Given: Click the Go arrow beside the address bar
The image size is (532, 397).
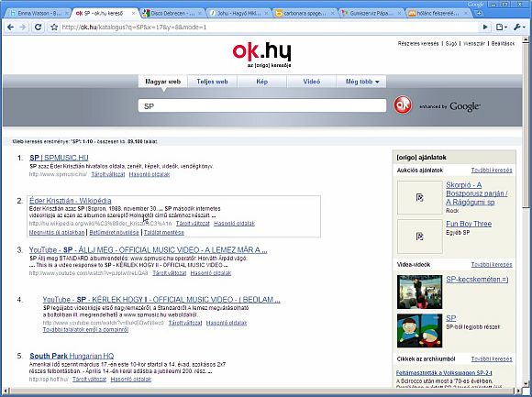Looking at the screenshot, I should [485, 28].
